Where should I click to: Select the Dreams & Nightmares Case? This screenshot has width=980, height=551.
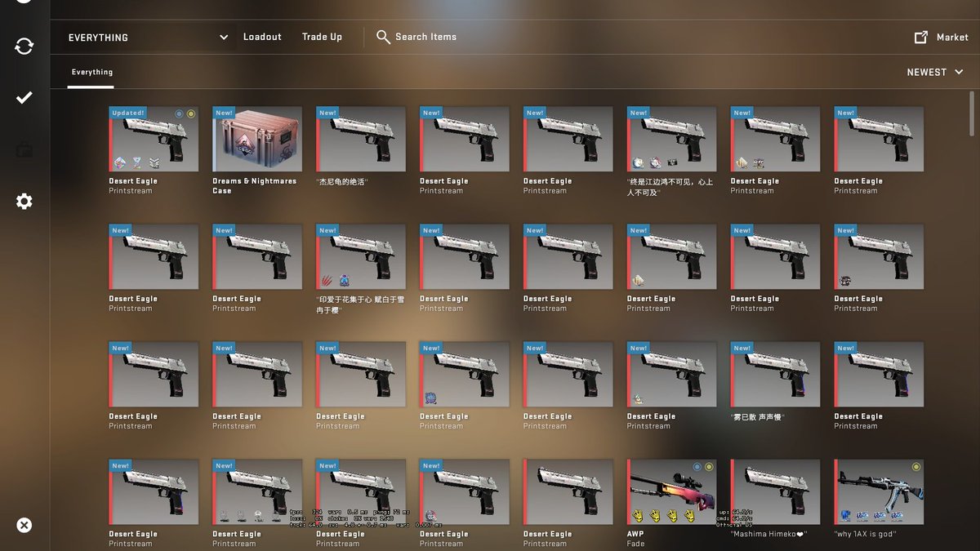[256, 139]
